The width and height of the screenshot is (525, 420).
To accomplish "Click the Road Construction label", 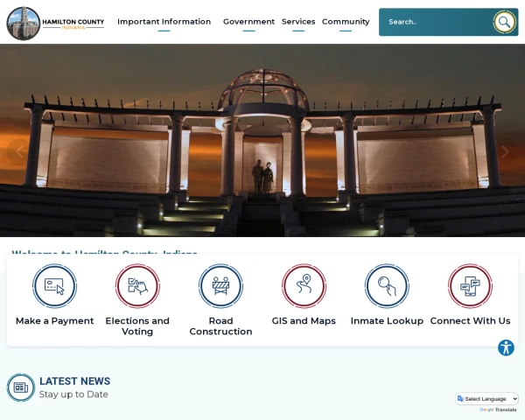I will pos(220,325).
